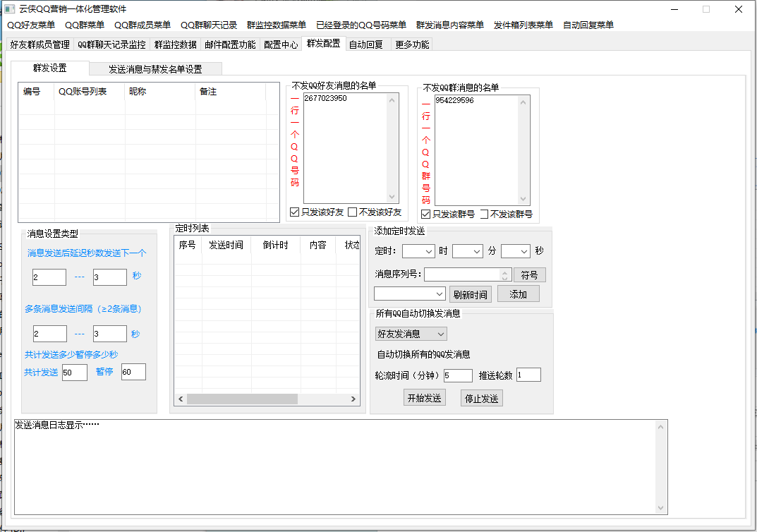Switch to the 好友群成员管理 tab

click(x=40, y=44)
